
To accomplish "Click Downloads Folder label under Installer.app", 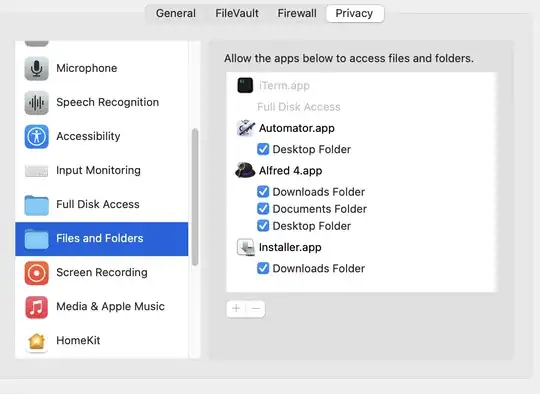I will pyautogui.click(x=319, y=268).
